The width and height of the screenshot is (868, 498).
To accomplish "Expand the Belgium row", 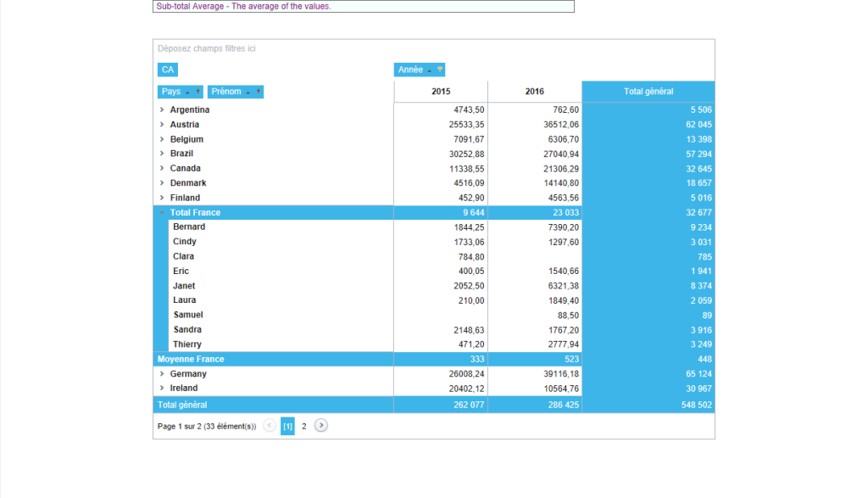I will 162,139.
